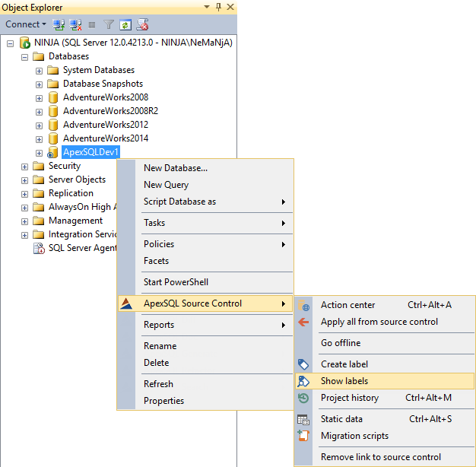The image size is (476, 467).
Task: Select Rename in the context menu
Action: 205,346
